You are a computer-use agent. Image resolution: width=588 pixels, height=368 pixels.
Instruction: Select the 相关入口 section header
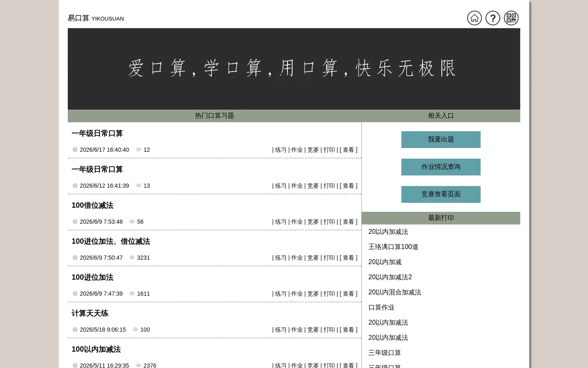click(441, 116)
